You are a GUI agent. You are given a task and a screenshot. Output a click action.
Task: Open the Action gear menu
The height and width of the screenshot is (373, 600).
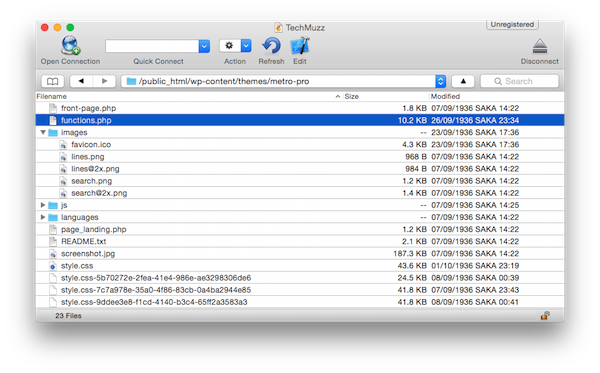tap(235, 46)
